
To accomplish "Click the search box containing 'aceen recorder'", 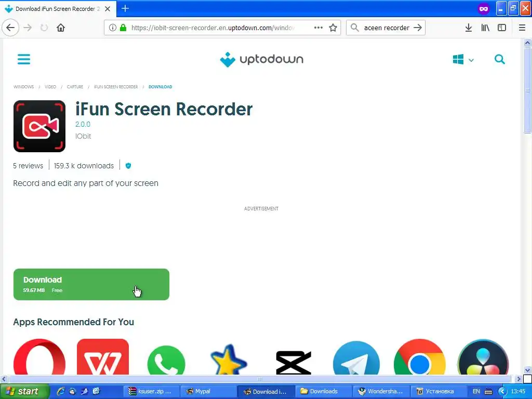I will tap(386, 28).
